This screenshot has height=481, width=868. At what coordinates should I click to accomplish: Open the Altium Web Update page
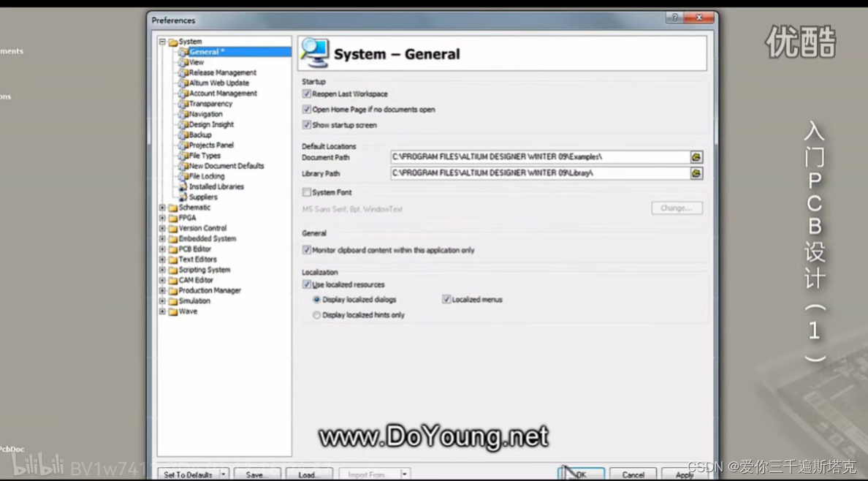218,83
